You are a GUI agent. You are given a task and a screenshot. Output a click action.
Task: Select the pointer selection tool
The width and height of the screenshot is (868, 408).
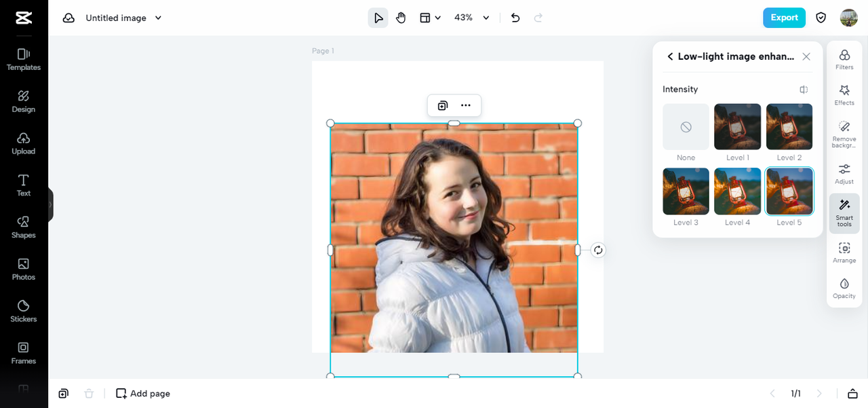[x=378, y=18]
